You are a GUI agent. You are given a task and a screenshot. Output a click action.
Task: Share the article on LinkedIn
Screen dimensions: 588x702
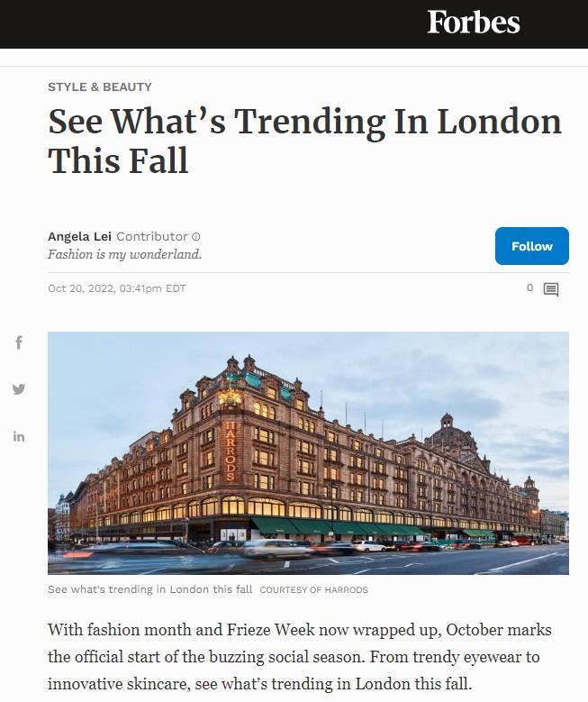(x=19, y=436)
